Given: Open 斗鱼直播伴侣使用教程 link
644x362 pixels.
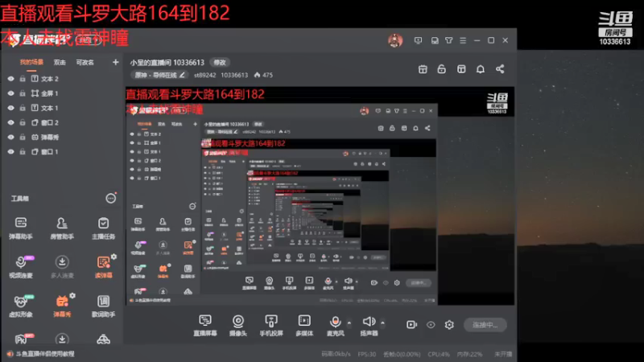Looking at the screenshot, I should (45, 354).
